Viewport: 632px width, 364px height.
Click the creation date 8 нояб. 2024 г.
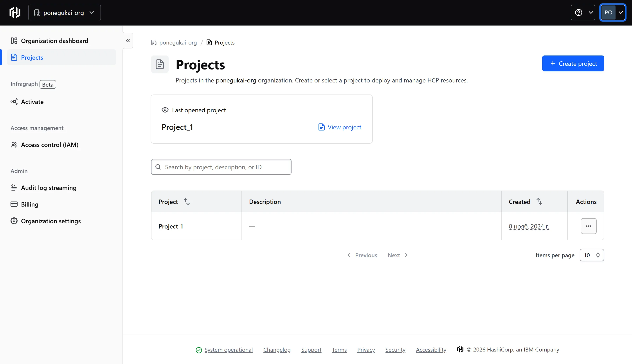[529, 226]
